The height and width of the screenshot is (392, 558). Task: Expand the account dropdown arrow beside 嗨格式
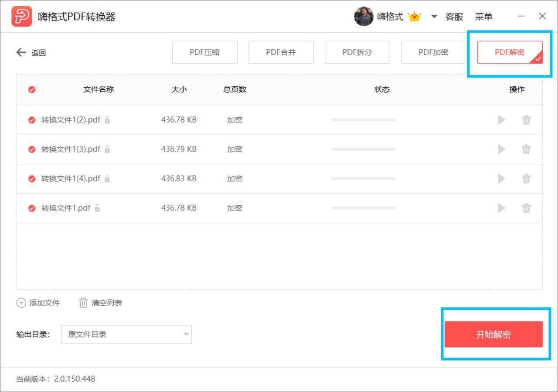pos(433,16)
